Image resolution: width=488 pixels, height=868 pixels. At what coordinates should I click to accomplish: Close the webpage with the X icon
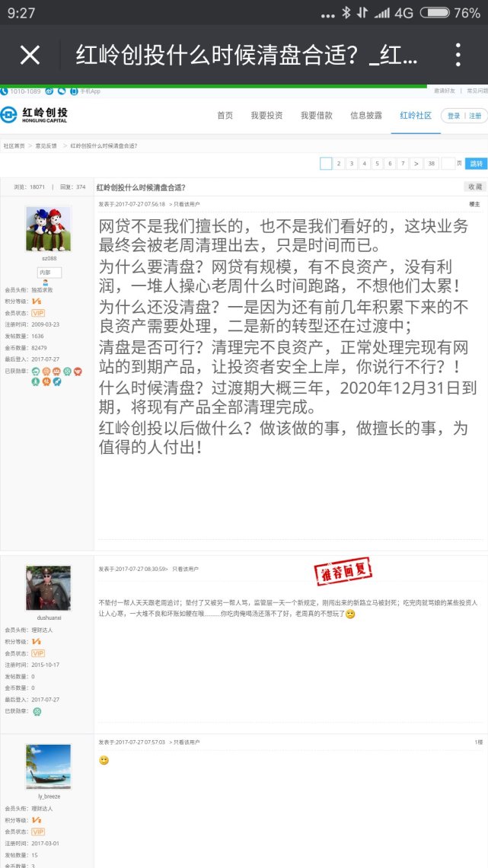click(30, 55)
